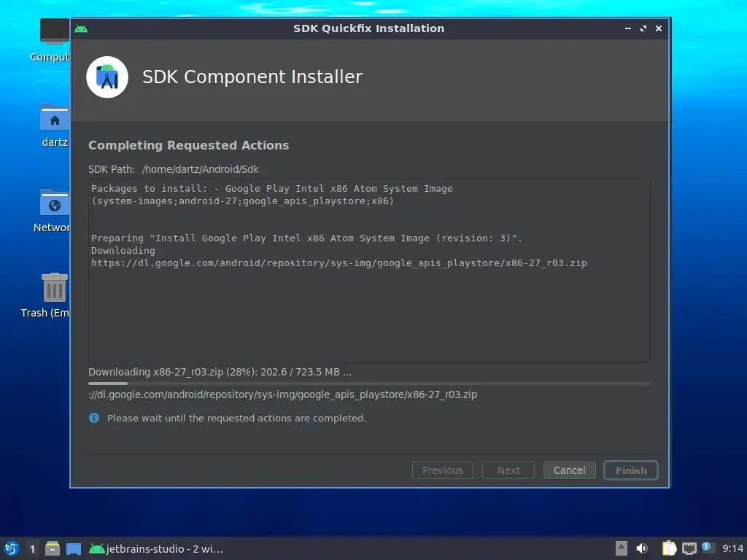This screenshot has width=747, height=560.
Task: Click the download URL in the log
Action: (338, 262)
